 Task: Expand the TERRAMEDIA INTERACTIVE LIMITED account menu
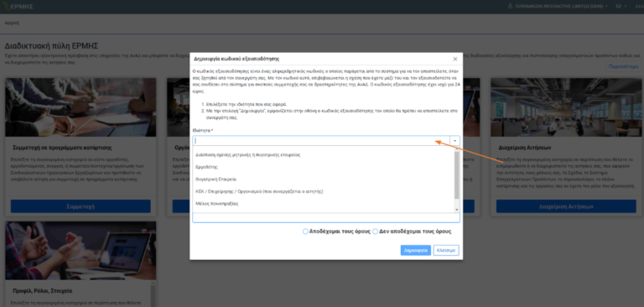tap(558, 6)
